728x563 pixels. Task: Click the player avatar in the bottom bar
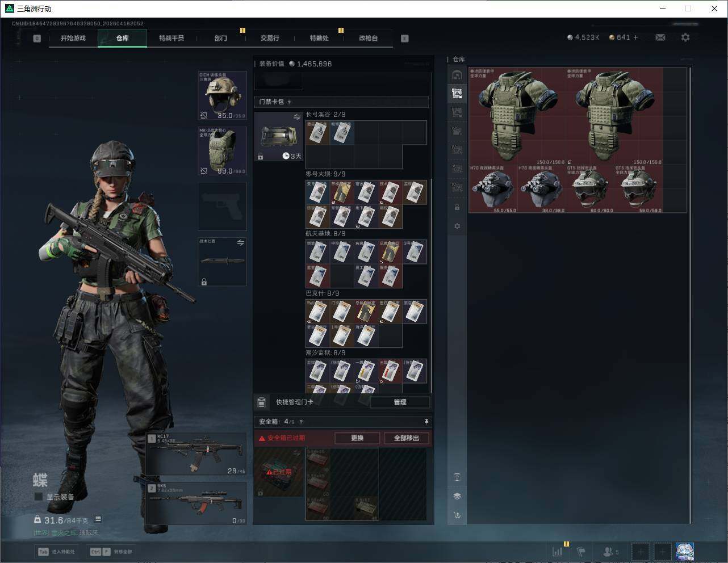click(685, 551)
